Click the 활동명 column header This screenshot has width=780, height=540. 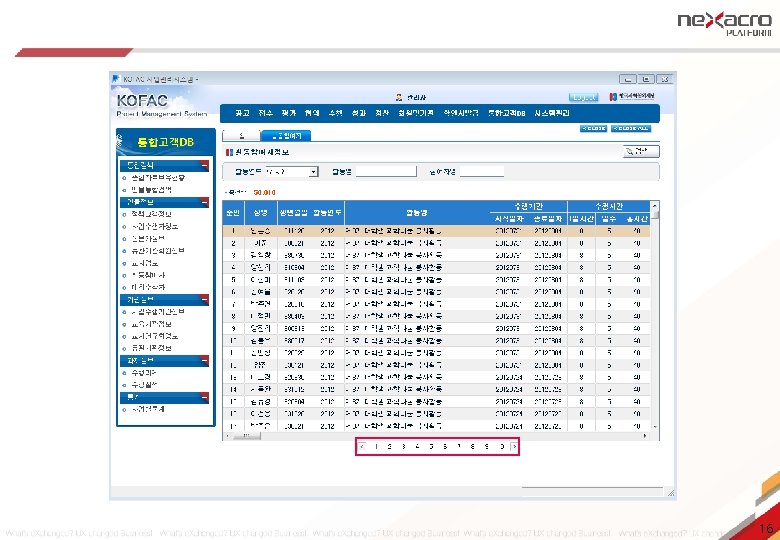(416, 213)
